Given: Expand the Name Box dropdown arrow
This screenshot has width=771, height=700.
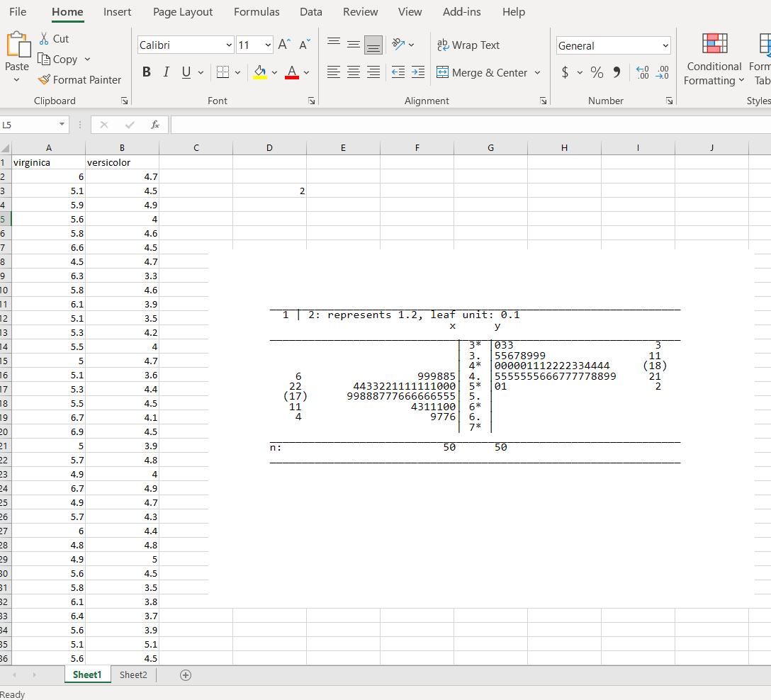Looking at the screenshot, I should 62,125.
